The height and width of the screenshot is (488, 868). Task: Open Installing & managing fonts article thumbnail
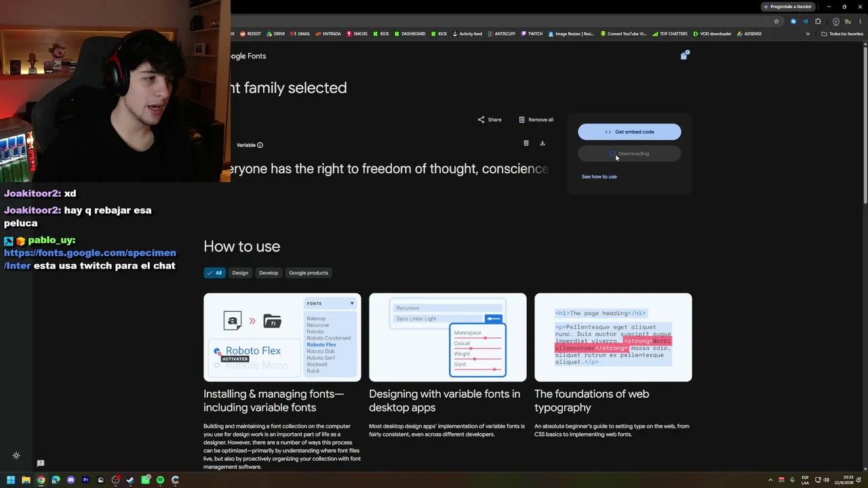pyautogui.click(x=282, y=338)
